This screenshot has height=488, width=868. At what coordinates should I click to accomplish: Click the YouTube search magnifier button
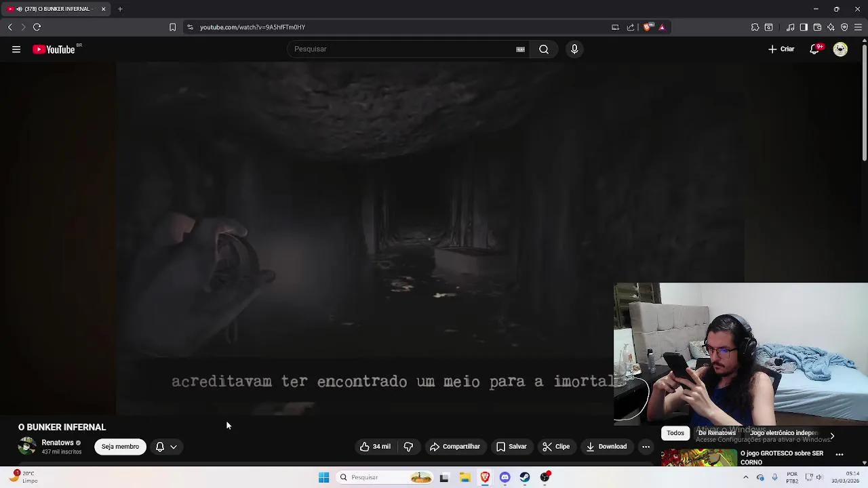point(544,49)
